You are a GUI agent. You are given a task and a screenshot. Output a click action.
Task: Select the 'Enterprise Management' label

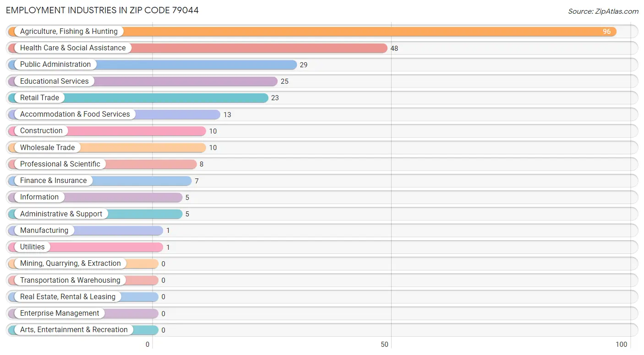coord(60,313)
